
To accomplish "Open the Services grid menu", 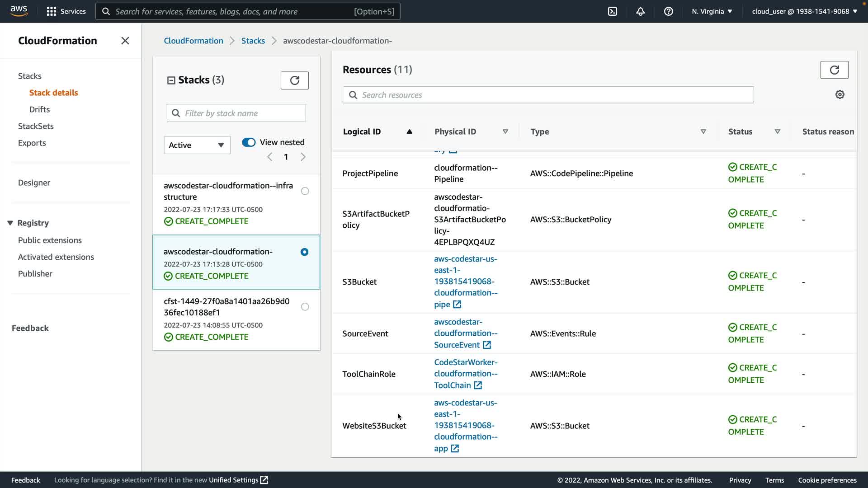I will tap(52, 11).
